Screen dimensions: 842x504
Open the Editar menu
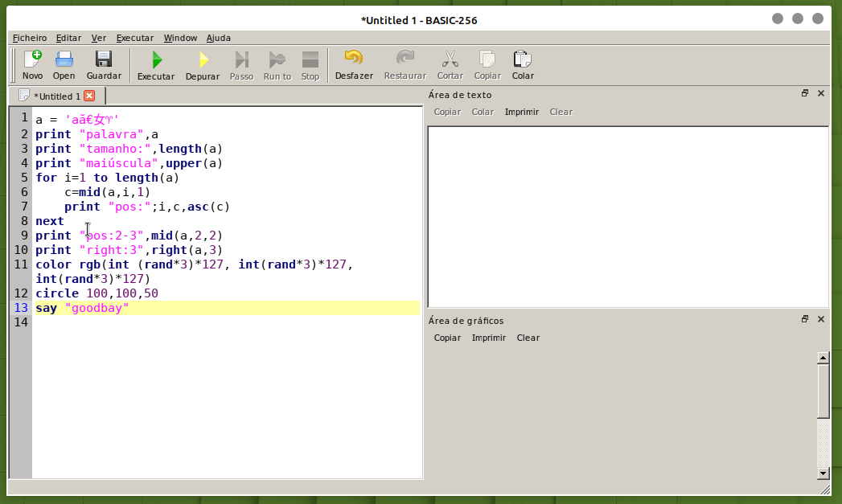(68, 38)
